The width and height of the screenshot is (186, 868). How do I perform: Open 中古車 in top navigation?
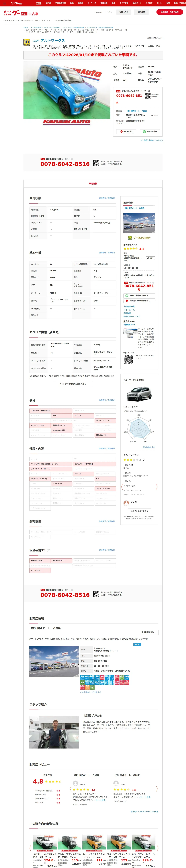(39, 3)
